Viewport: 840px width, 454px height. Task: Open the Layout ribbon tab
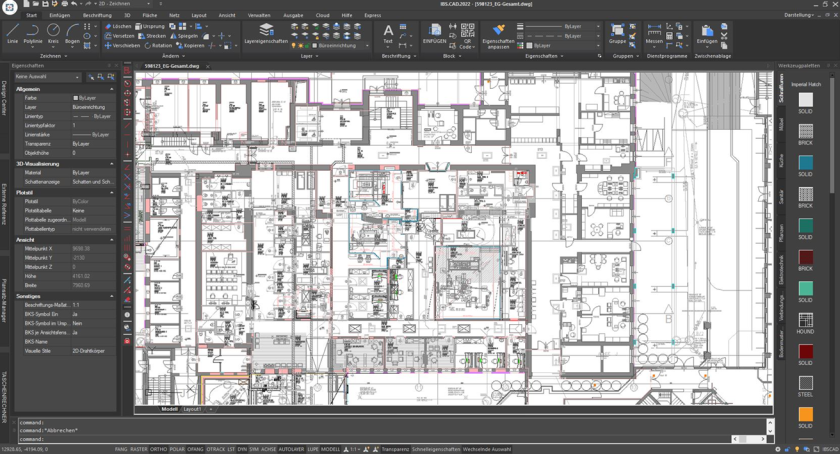[x=199, y=16]
